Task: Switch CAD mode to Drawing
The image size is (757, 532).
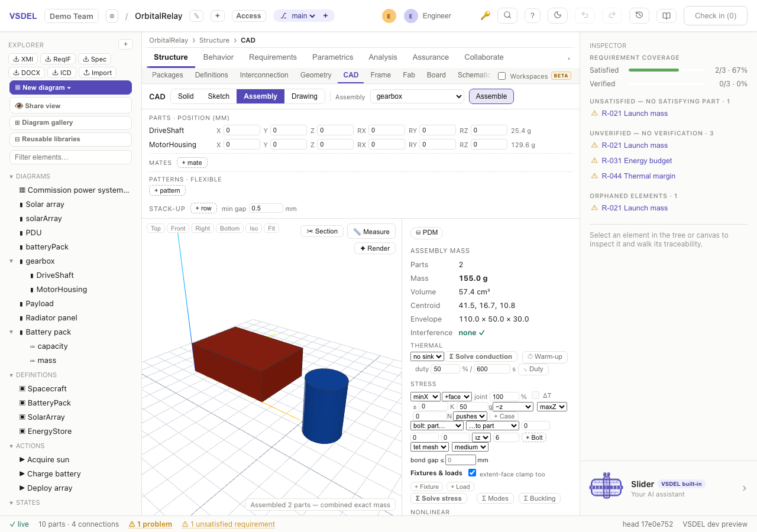Action: [x=305, y=96]
